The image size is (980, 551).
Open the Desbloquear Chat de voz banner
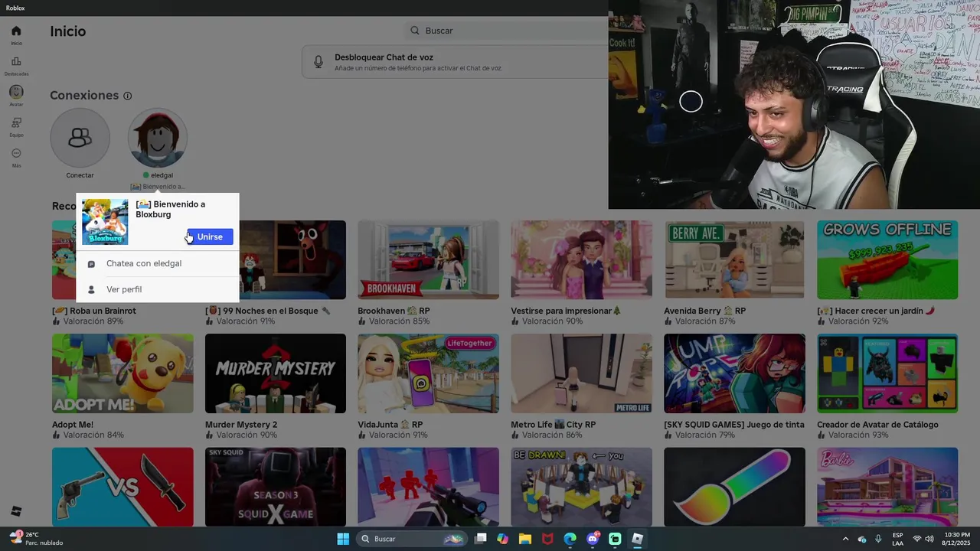click(x=455, y=62)
